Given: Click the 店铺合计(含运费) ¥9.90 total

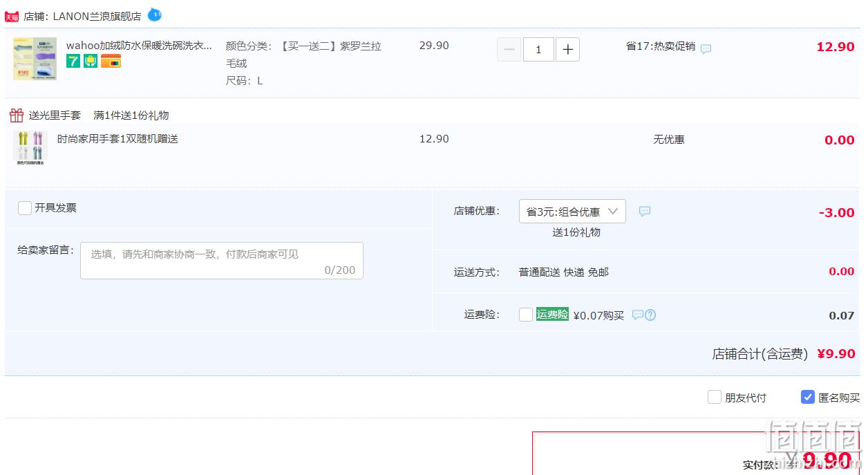Looking at the screenshot, I should [784, 354].
